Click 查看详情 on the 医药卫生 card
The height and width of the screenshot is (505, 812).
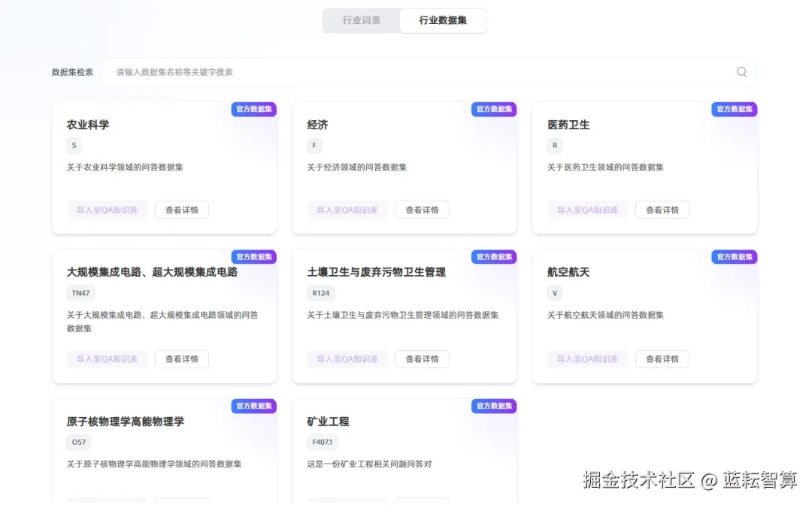[662, 210]
